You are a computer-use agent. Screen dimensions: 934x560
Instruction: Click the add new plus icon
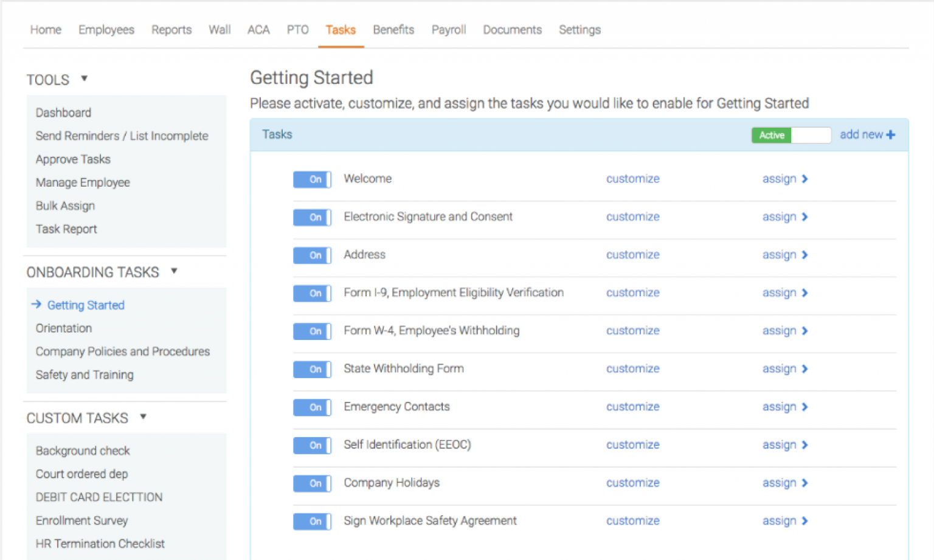coord(890,134)
